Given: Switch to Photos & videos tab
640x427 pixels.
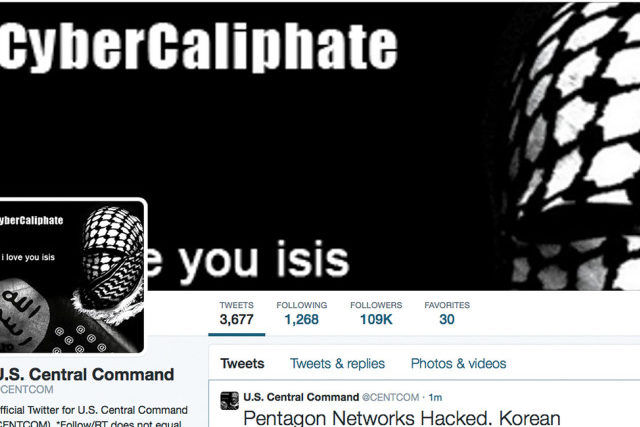Looking at the screenshot, I should coord(458,363).
